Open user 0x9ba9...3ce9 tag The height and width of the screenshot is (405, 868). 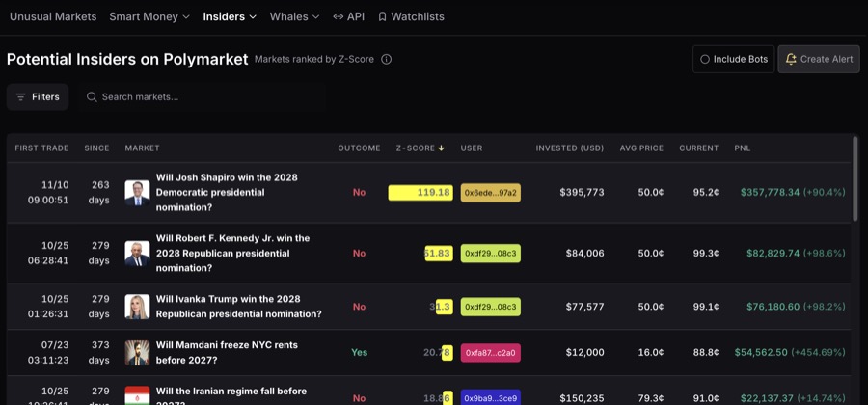coord(491,398)
